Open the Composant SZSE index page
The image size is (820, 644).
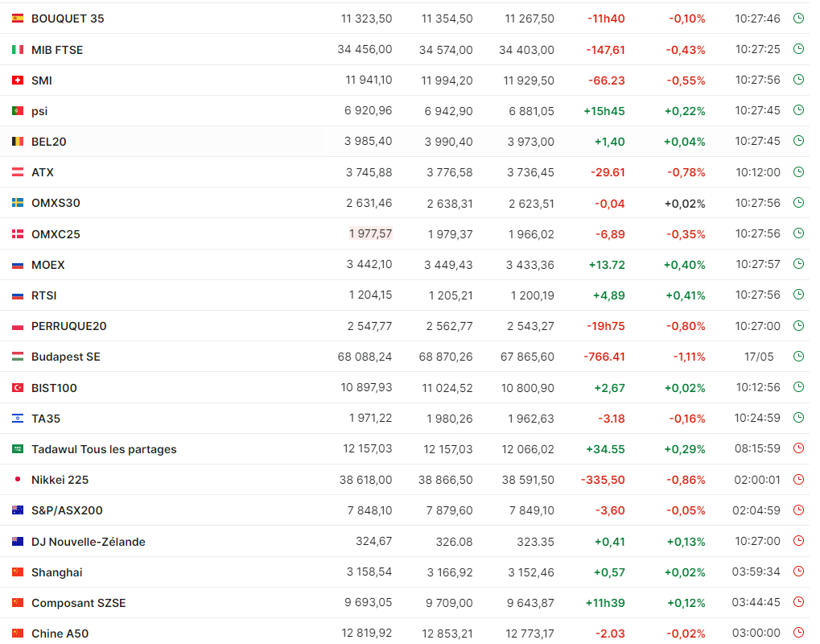[78, 603]
